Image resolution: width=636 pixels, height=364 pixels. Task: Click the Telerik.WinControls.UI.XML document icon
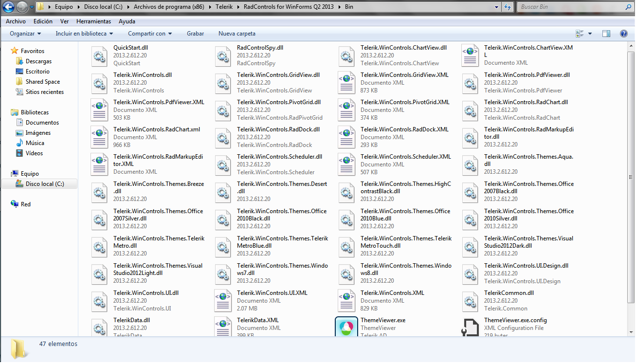point(223,301)
